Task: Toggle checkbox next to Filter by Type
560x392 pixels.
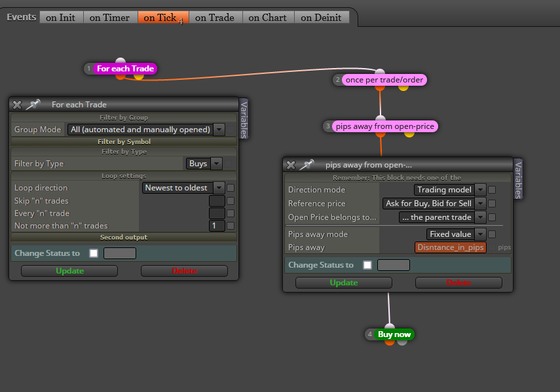Action: [x=228, y=164]
